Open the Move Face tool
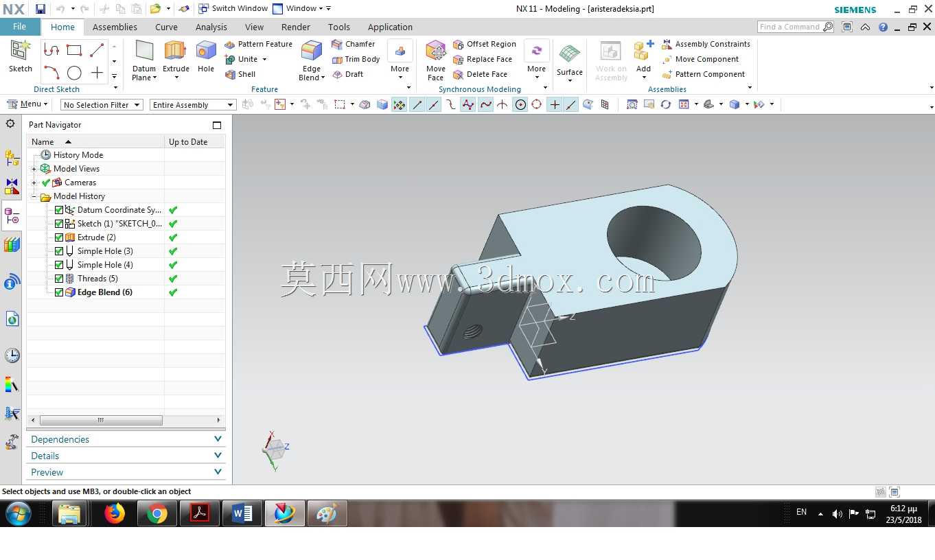 pos(436,60)
